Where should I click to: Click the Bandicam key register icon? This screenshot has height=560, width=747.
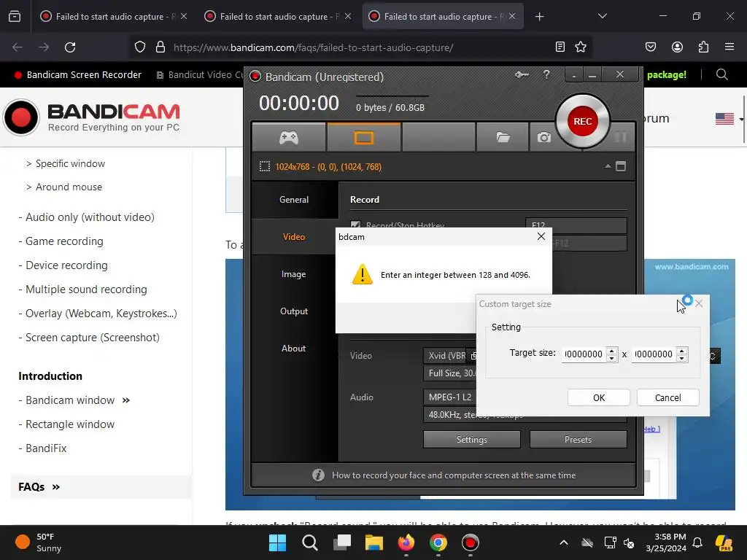[522, 75]
